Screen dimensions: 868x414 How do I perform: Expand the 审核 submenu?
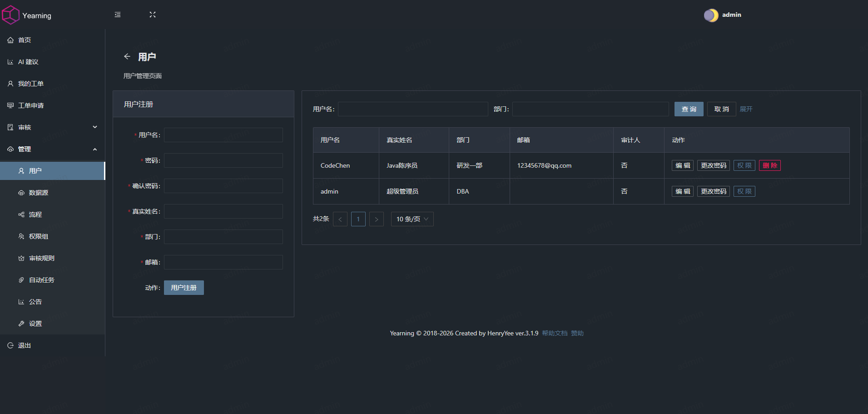[x=52, y=127]
